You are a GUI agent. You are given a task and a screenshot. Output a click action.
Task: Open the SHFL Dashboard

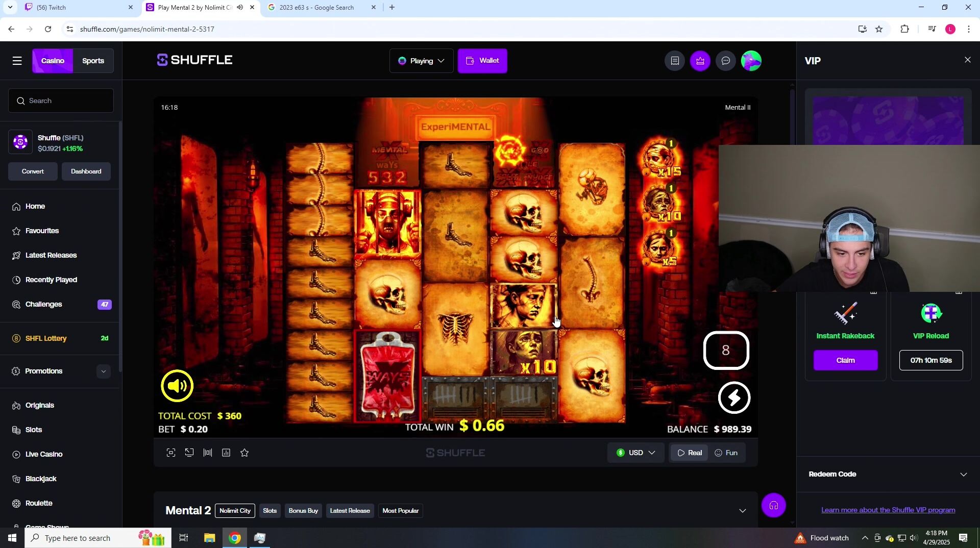[86, 171]
